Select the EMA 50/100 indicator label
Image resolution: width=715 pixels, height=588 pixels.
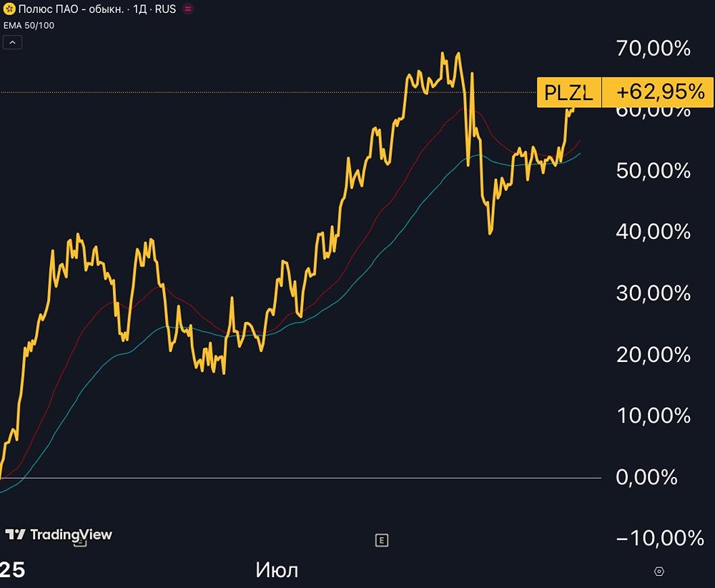pos(29,25)
